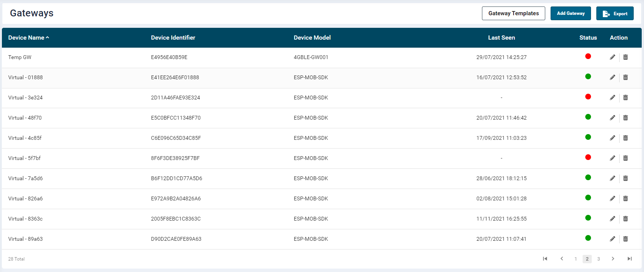Delete the Temp GW gateway
Image resolution: width=644 pixels, height=272 pixels.
click(x=625, y=57)
